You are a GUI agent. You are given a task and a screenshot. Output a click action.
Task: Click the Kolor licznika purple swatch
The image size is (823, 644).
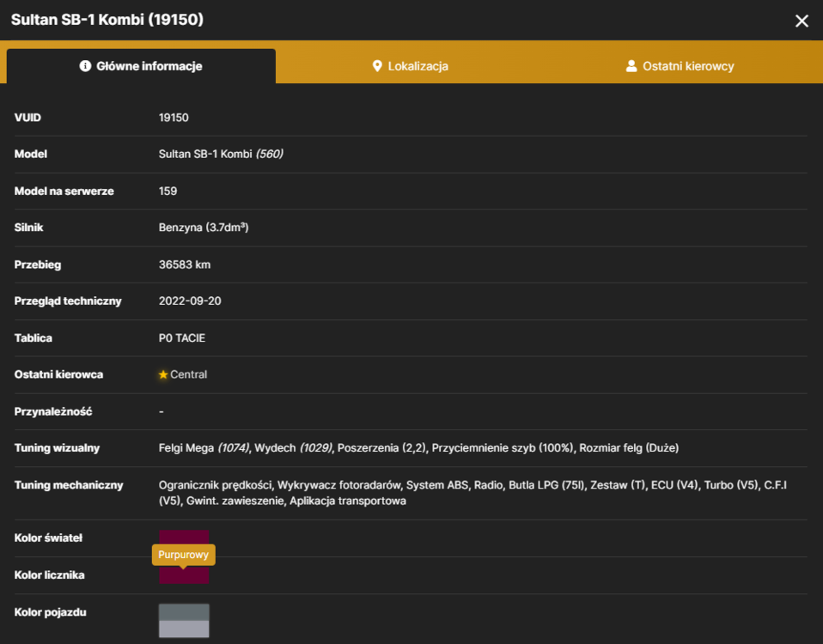tap(184, 575)
